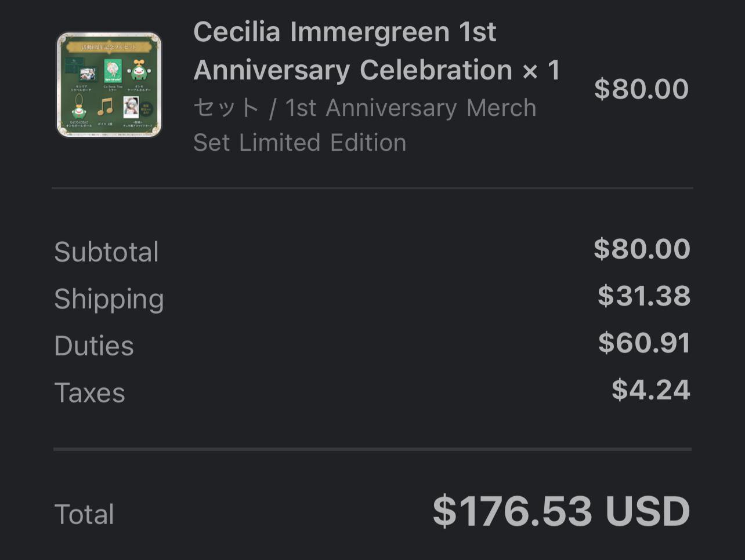Image resolution: width=745 pixels, height=560 pixels.
Task: Click the Shipping label
Action: point(109,299)
